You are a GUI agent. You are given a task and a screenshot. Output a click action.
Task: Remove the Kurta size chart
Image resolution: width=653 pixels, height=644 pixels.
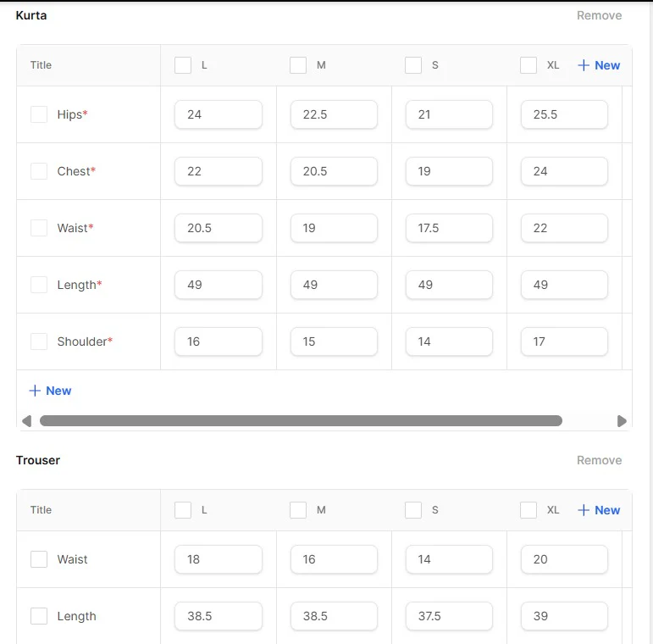(x=599, y=15)
